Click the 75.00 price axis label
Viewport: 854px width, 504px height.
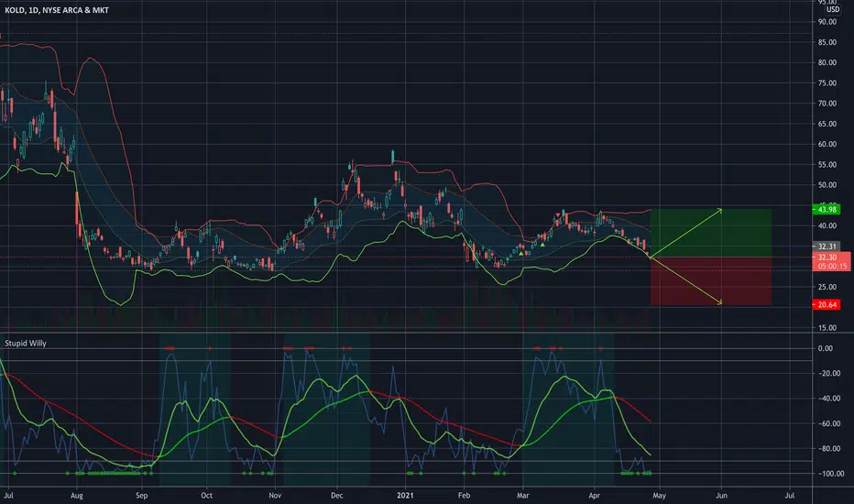click(x=827, y=83)
